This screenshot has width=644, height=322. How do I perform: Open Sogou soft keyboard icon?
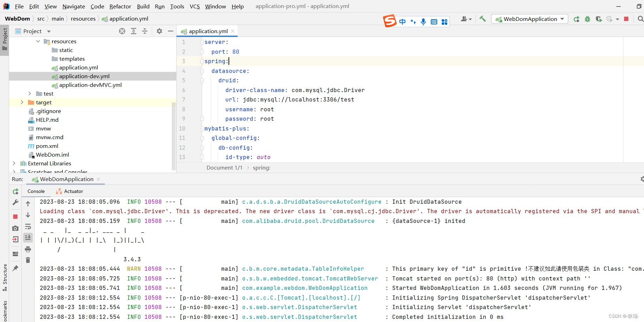click(x=434, y=22)
